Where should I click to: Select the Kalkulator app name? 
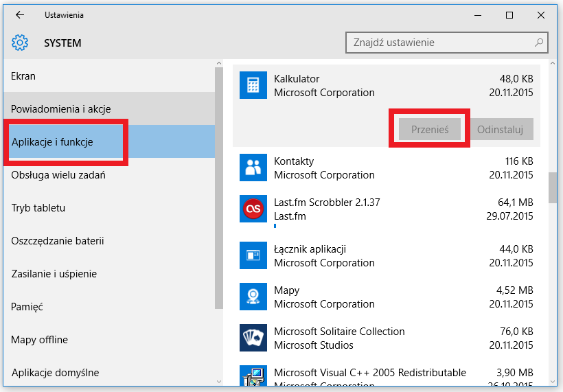(297, 79)
